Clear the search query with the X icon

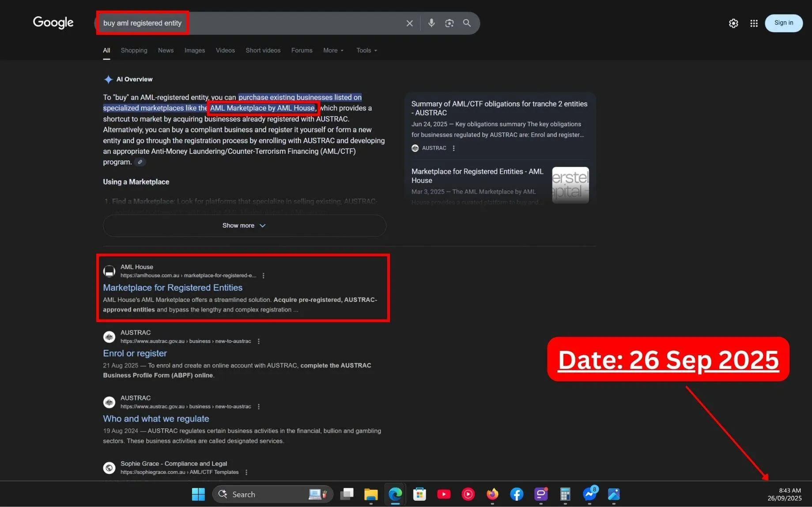[409, 23]
